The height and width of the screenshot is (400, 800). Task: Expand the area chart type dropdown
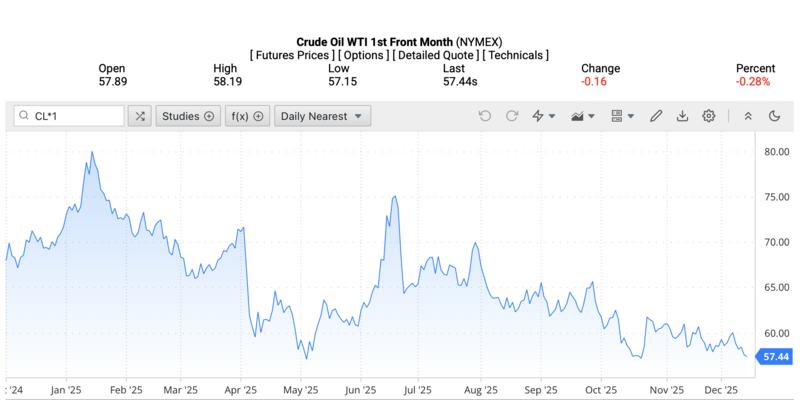coord(582,116)
